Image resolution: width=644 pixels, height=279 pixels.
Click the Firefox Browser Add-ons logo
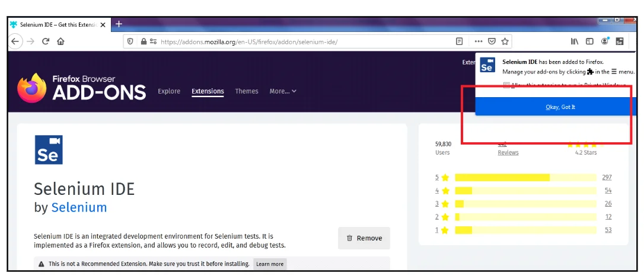pyautogui.click(x=82, y=88)
